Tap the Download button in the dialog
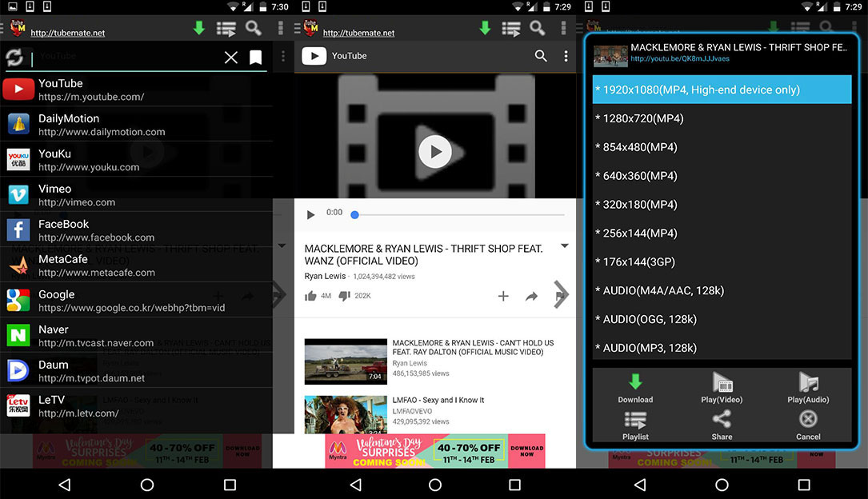The width and height of the screenshot is (868, 499). tap(635, 389)
